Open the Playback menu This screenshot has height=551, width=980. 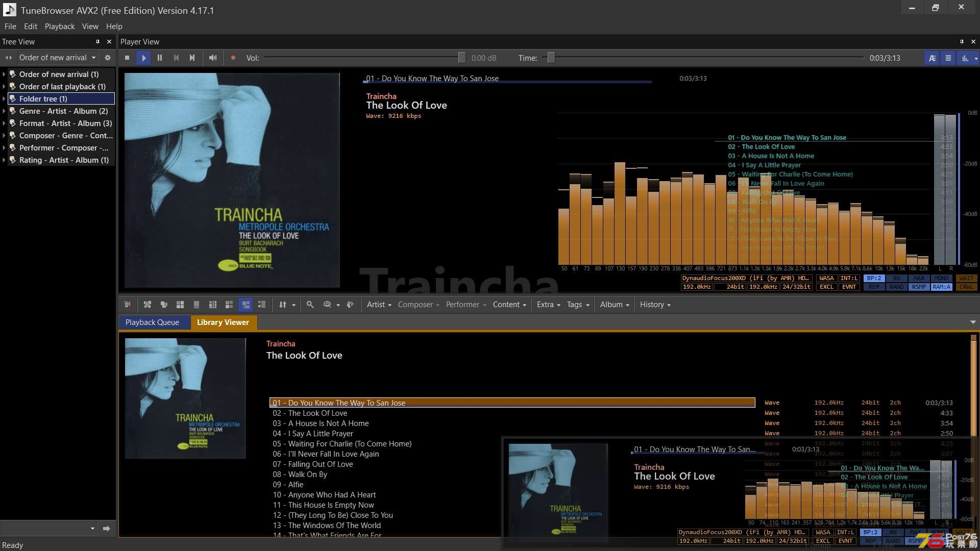pyautogui.click(x=60, y=26)
